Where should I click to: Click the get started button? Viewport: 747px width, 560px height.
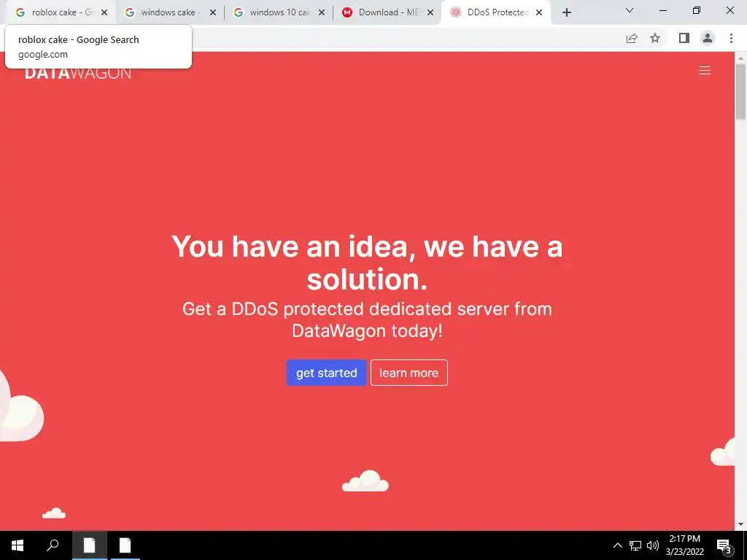click(x=326, y=373)
